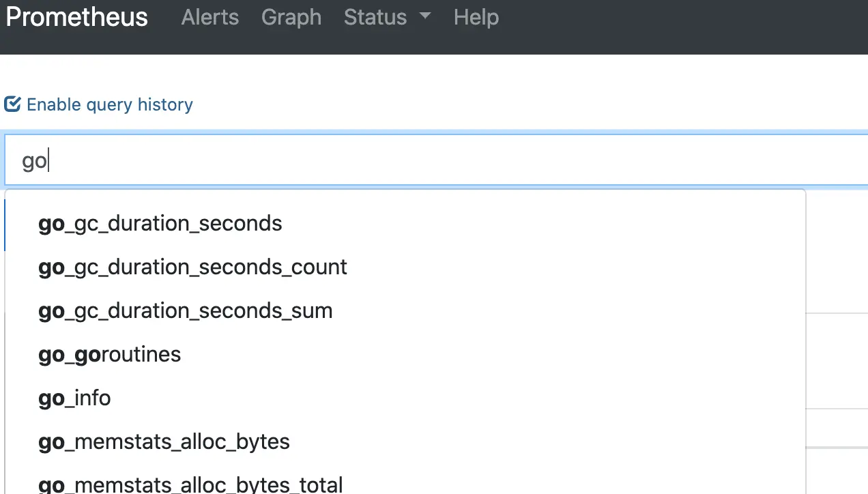The image size is (868, 494).
Task: Click the Prometheus logo in navbar
Action: point(76,17)
